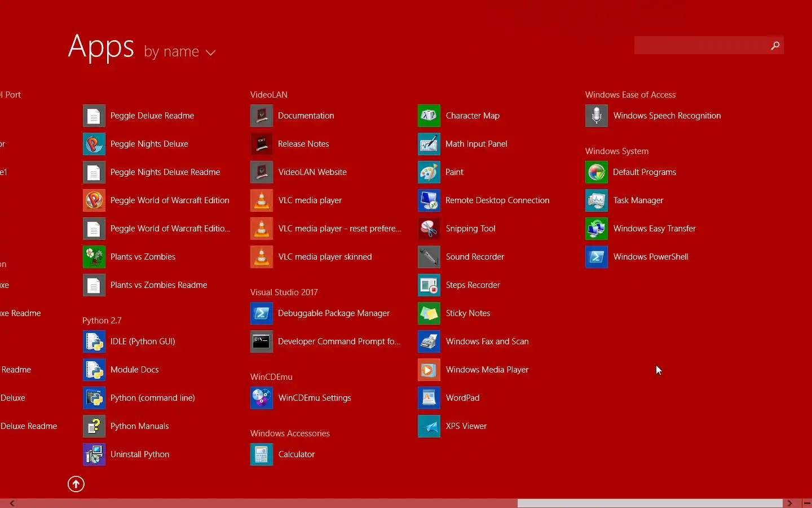Open WinCDEmu Settings disc icon
Image resolution: width=812 pixels, height=508 pixels.
coord(262,398)
